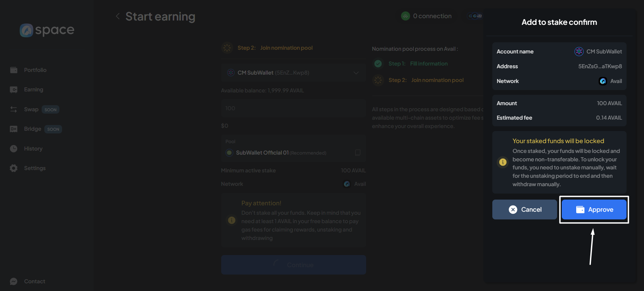
Task: Click the Bridge sidebar icon
Action: (14, 129)
